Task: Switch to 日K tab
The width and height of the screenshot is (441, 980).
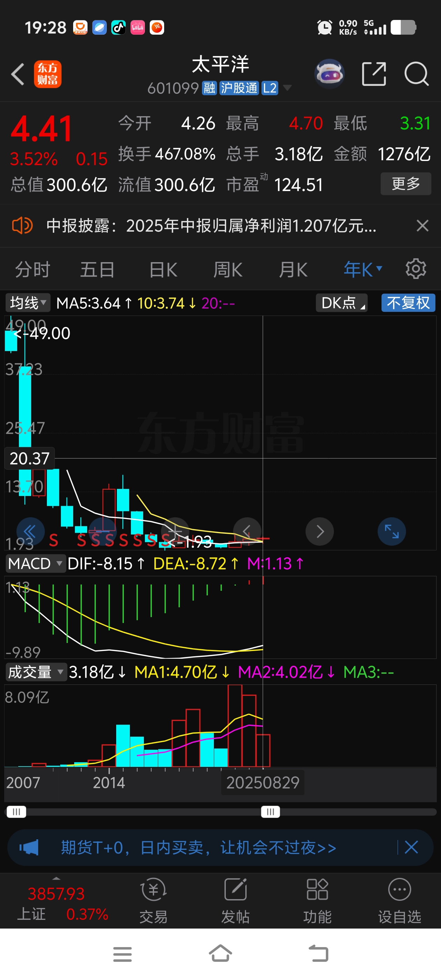Action: coord(163,269)
